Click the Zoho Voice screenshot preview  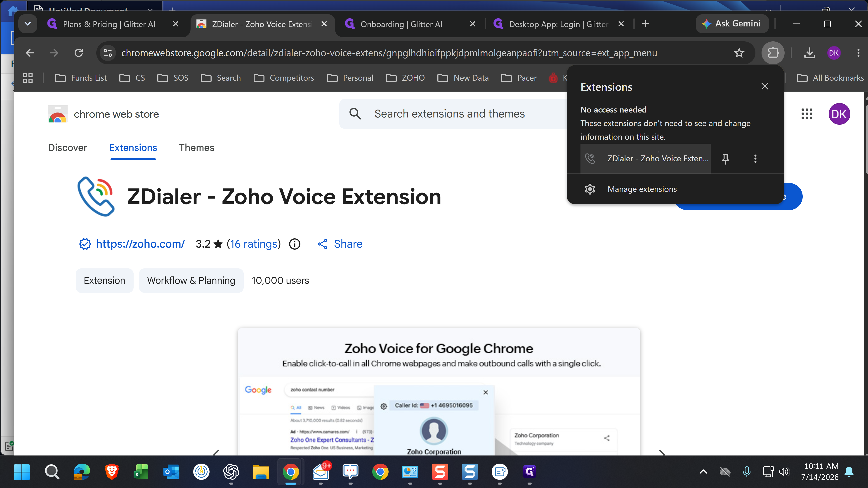pyautogui.click(x=439, y=392)
